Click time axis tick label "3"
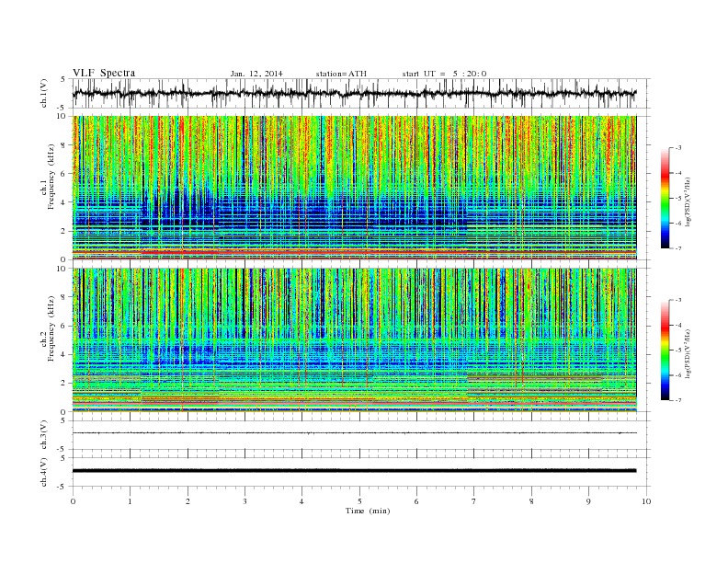 245,501
